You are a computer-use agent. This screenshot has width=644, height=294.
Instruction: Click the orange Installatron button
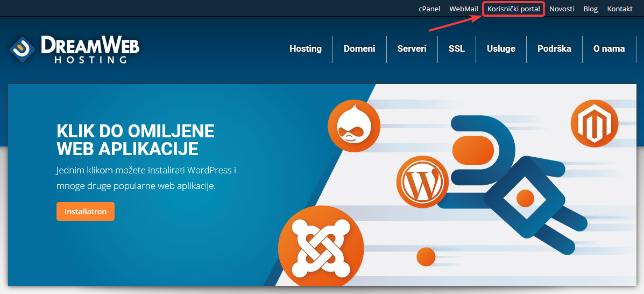[86, 212]
